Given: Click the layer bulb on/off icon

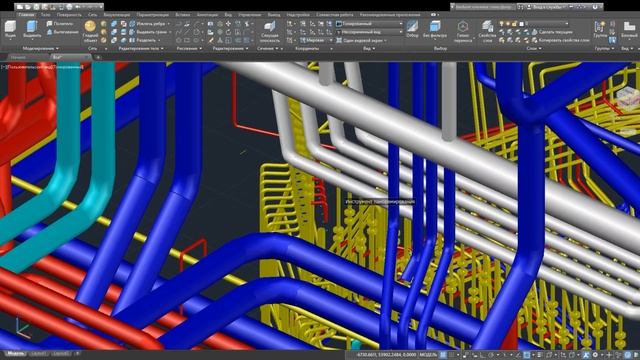Looking at the screenshot, I should pos(502,24).
